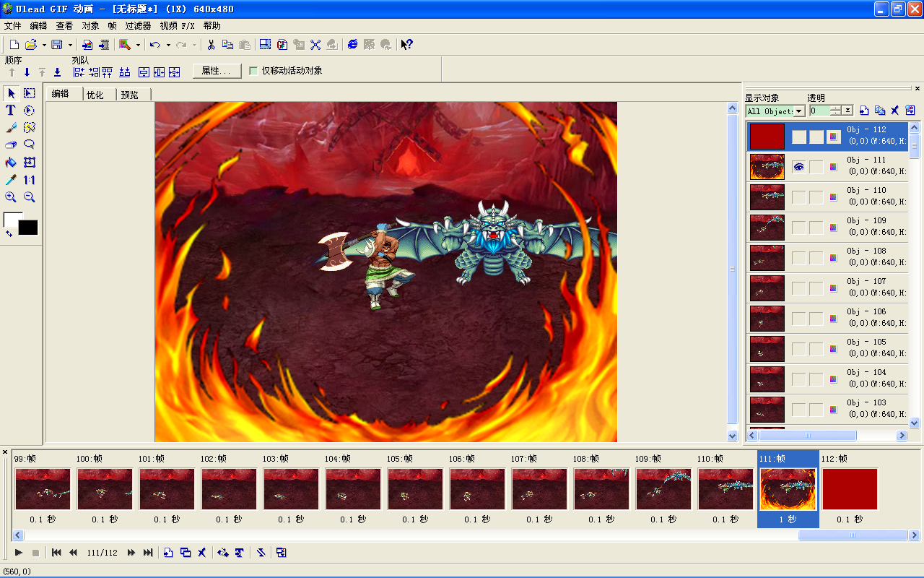924x578 pixels.
Task: Click the Zoom In magnifier tool
Action: click(x=11, y=197)
